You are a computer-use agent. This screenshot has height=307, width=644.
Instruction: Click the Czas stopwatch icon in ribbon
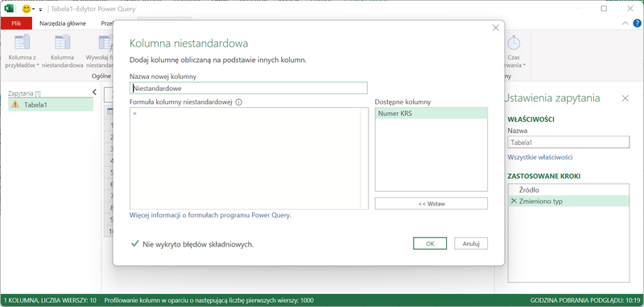pyautogui.click(x=514, y=43)
